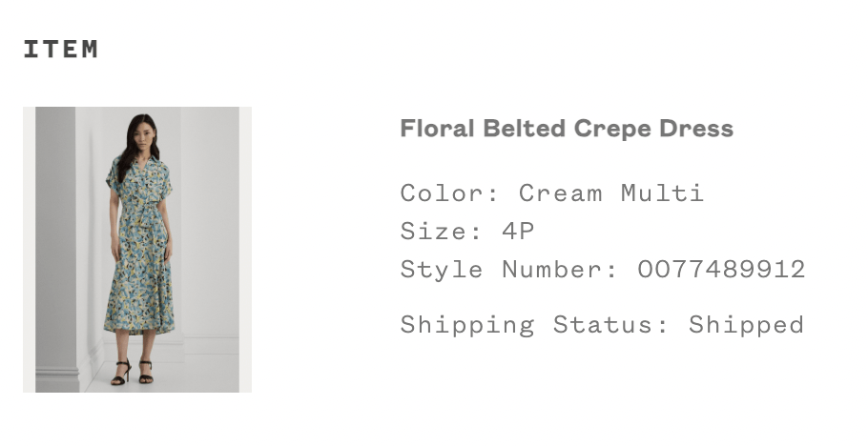
Task: Click the 0077489912 style number value
Action: click(721, 270)
